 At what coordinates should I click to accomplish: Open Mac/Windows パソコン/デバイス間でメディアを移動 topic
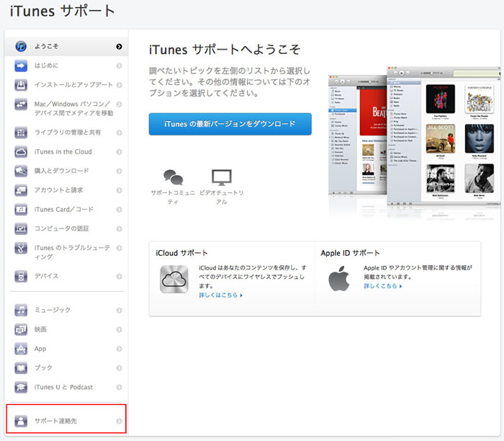pyautogui.click(x=66, y=109)
